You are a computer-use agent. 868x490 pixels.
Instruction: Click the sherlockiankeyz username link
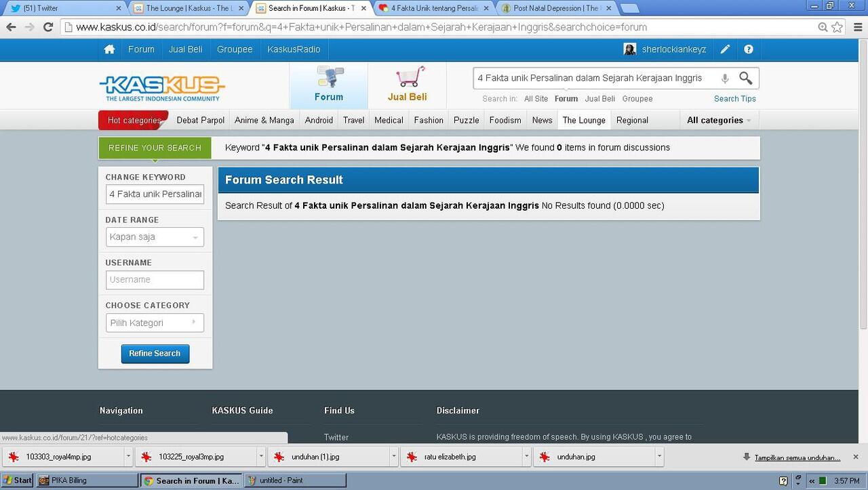pos(674,49)
